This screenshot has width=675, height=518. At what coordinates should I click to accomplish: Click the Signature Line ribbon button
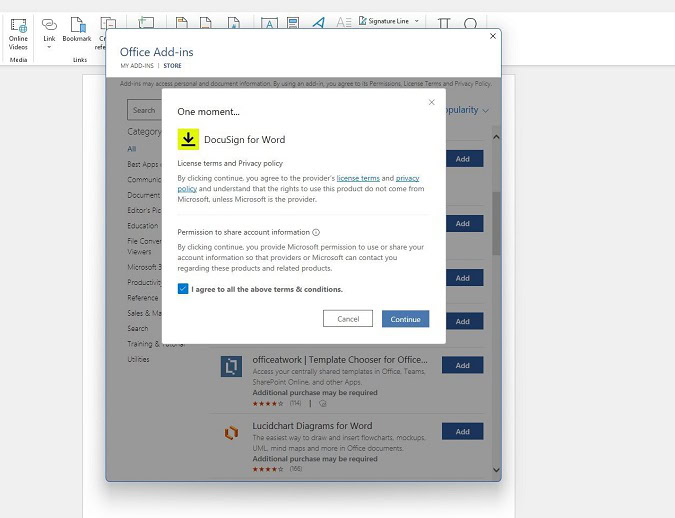click(384, 21)
